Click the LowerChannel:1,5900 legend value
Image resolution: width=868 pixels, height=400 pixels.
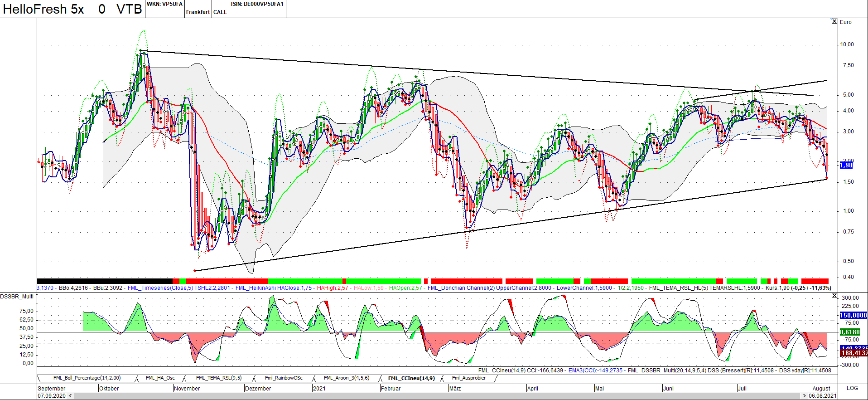coord(584,288)
